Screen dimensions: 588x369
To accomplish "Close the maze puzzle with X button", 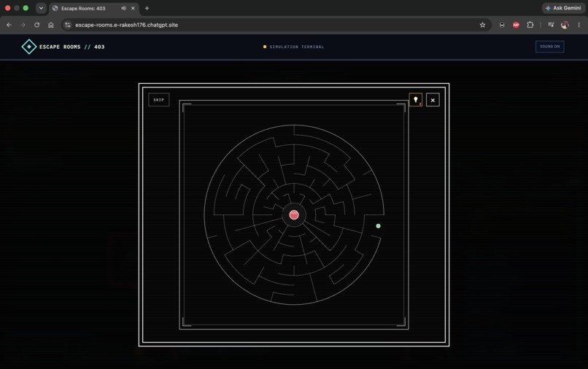I will click(433, 100).
